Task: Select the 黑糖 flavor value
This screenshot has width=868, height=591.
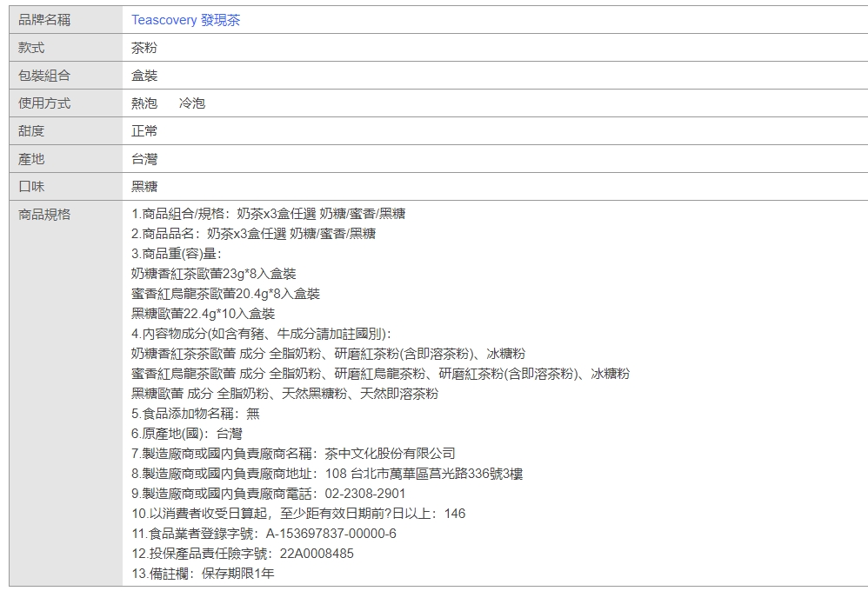Action: (x=144, y=187)
